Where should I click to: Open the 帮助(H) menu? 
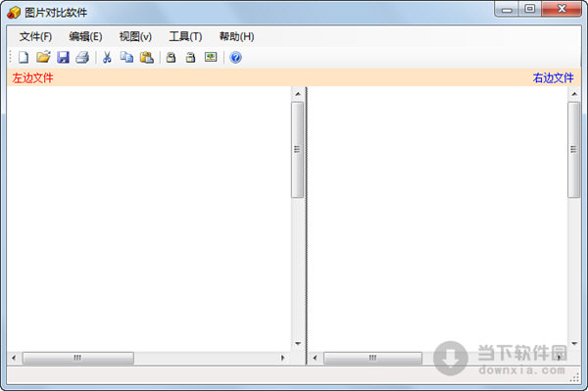pos(236,36)
